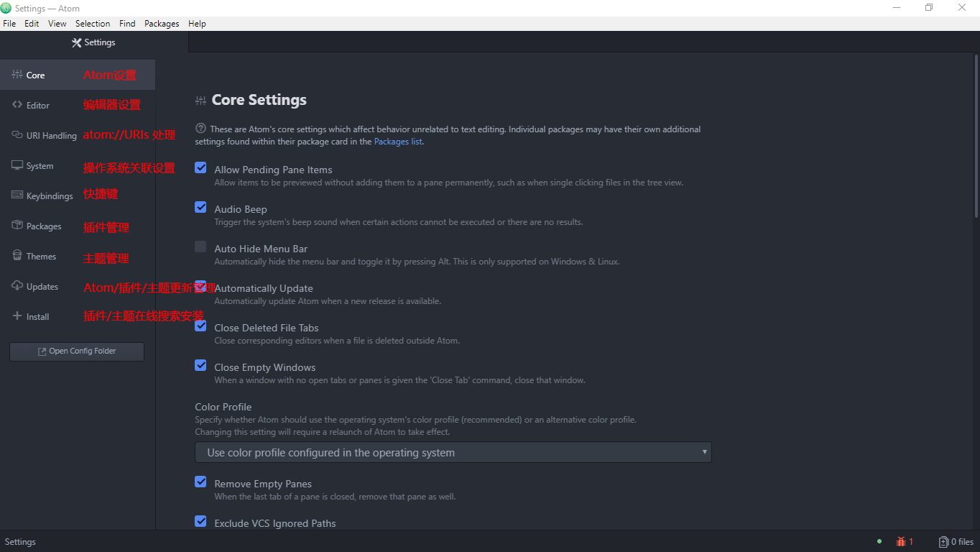Screen dimensions: 980x552
Task: Toggle Close Empty Windows checkbox
Action: point(200,365)
